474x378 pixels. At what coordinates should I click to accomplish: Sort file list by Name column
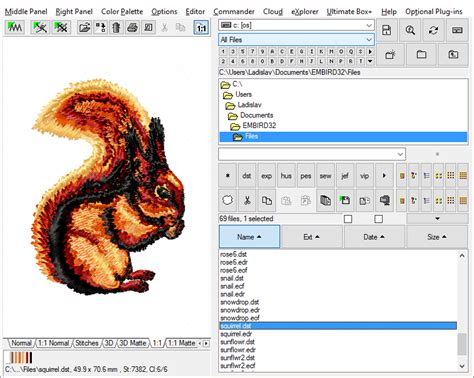point(249,237)
